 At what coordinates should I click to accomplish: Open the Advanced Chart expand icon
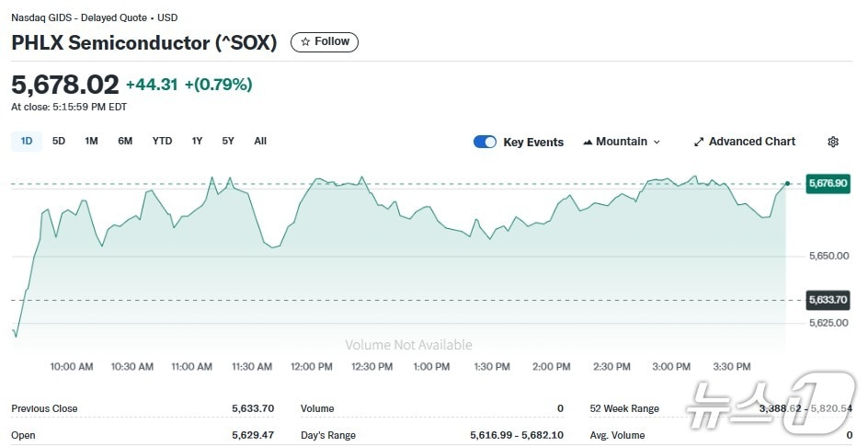(699, 142)
